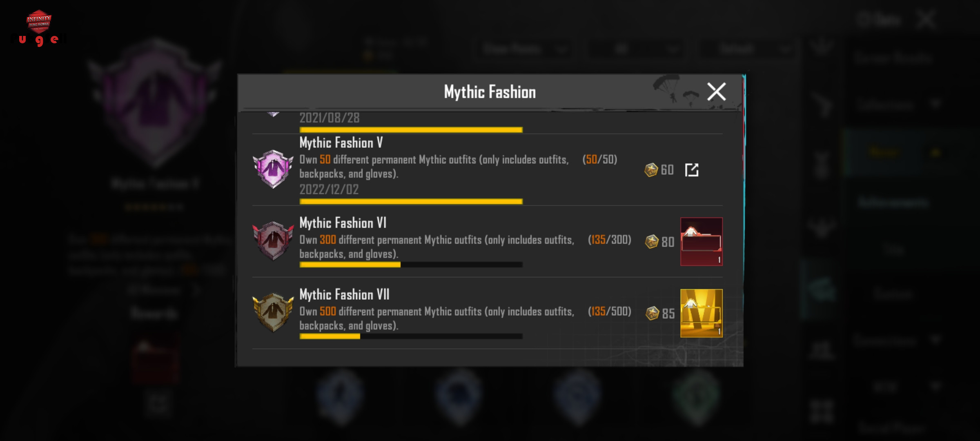
Task: Tap the share icon beside Mythic Fashion V
Action: (692, 170)
